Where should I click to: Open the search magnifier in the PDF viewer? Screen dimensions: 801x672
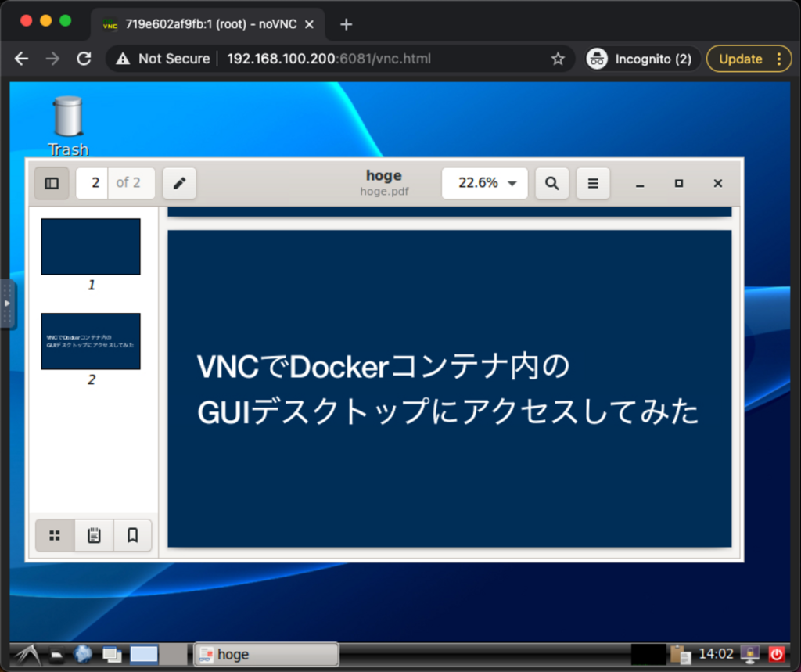pos(551,183)
